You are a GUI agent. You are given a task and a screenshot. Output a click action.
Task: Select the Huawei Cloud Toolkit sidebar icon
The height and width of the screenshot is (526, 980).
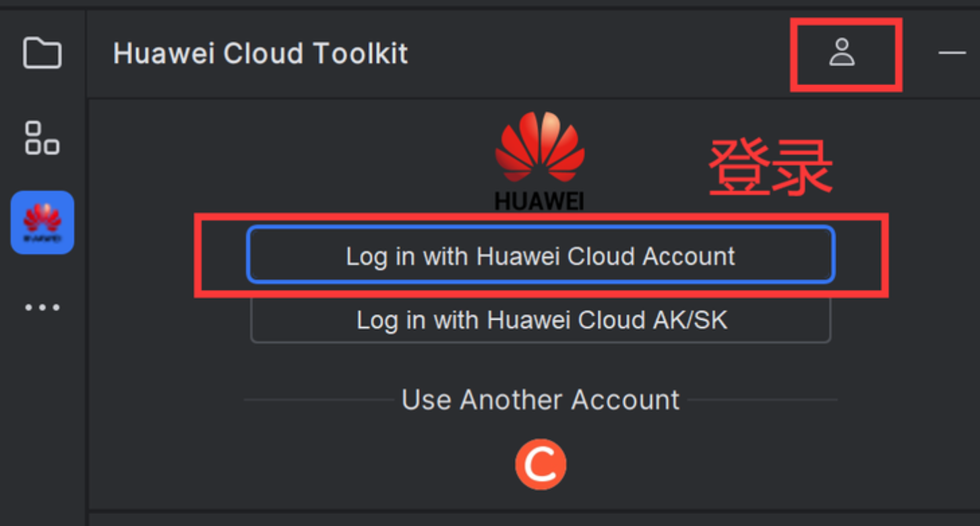pos(42,223)
